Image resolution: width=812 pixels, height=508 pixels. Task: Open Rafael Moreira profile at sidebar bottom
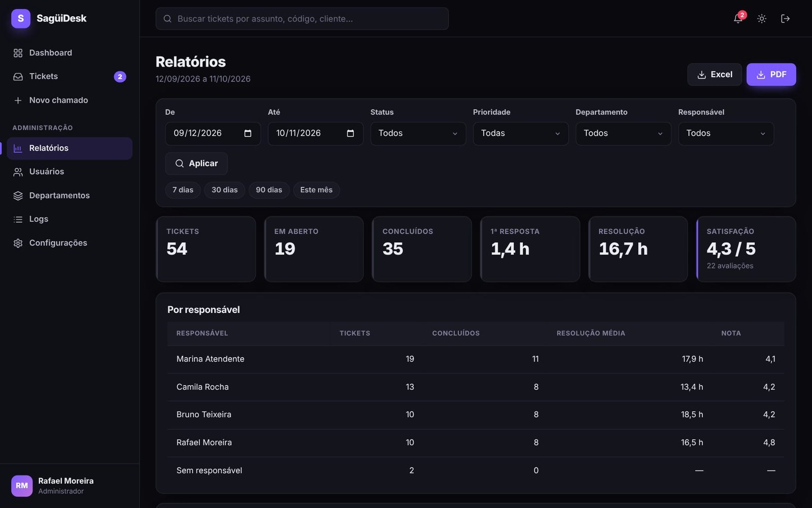(70, 486)
